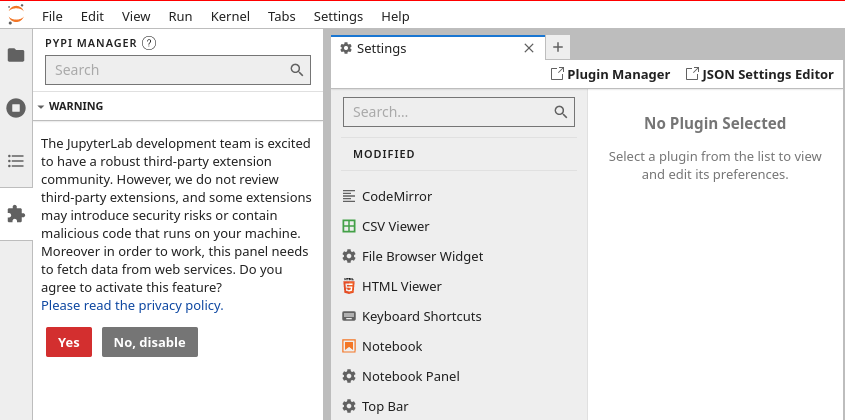Add a new launcher tab with plus
Image resolution: width=845 pixels, height=420 pixels.
coord(558,47)
